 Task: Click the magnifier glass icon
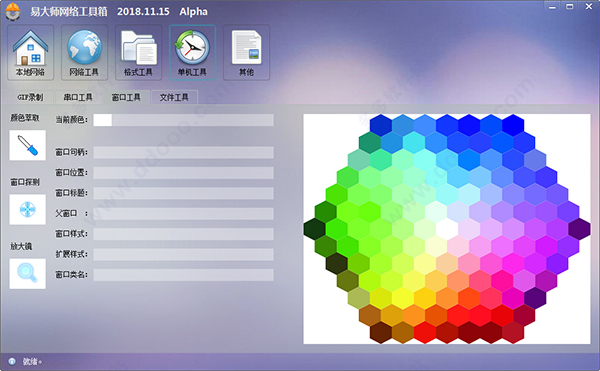point(28,273)
